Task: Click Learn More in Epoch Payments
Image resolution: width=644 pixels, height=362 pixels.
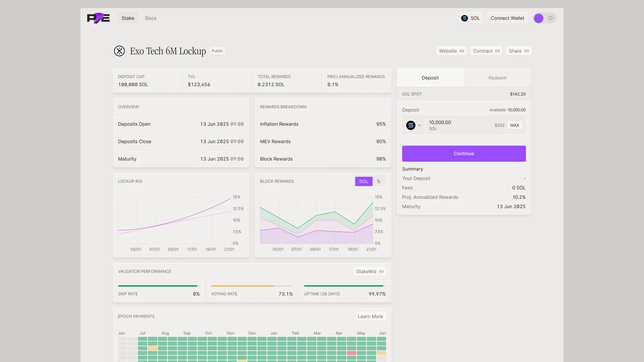Action: [370, 316]
